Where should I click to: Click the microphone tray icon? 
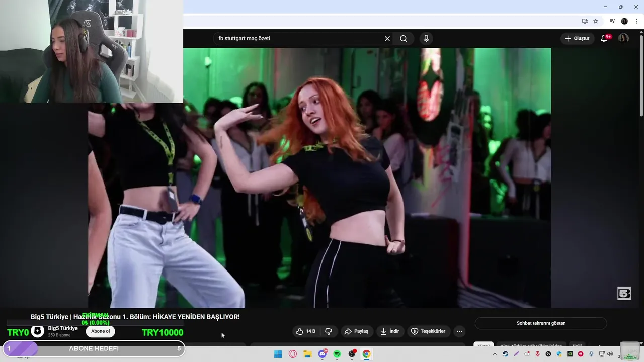591,354
